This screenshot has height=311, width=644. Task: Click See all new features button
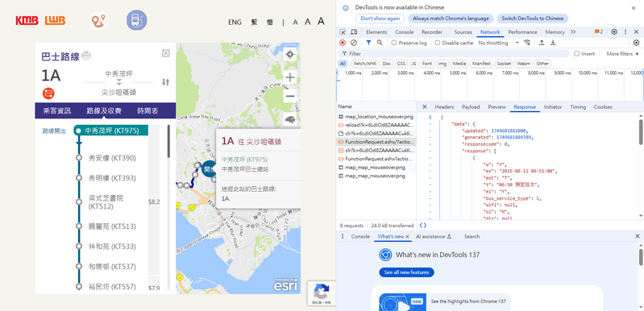pyautogui.click(x=406, y=272)
